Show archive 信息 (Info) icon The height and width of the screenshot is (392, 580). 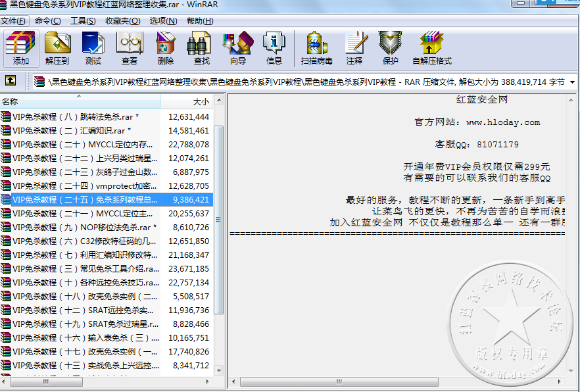(274, 48)
